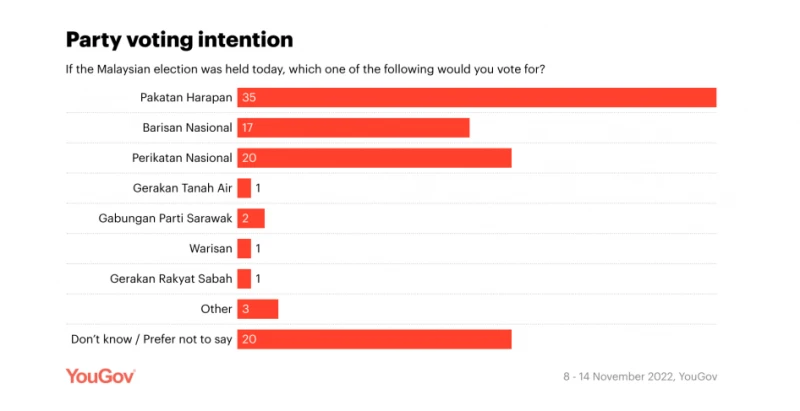Viewport: 800px width, 411px height.
Task: Click the Perikatan Nasional label text
Action: click(x=183, y=158)
